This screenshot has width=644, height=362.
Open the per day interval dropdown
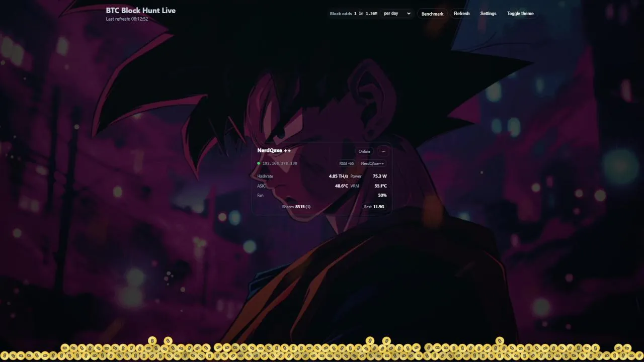(396, 14)
